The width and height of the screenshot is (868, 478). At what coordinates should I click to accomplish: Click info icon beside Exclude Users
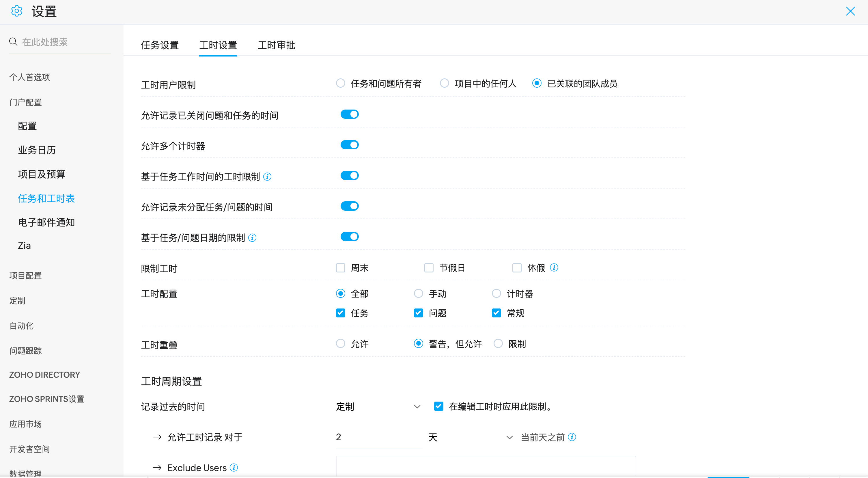point(234,468)
